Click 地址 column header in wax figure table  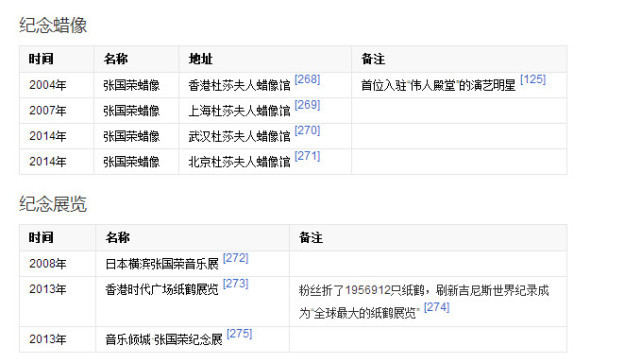(x=200, y=59)
